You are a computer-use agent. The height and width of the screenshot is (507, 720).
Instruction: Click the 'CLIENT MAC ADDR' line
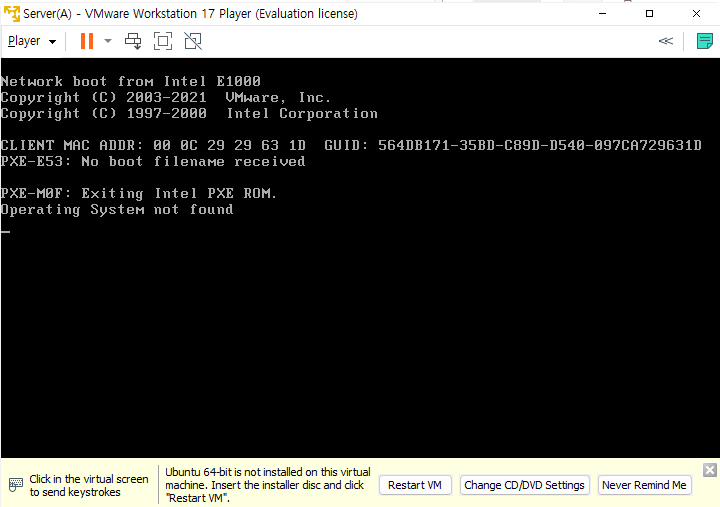click(x=351, y=146)
